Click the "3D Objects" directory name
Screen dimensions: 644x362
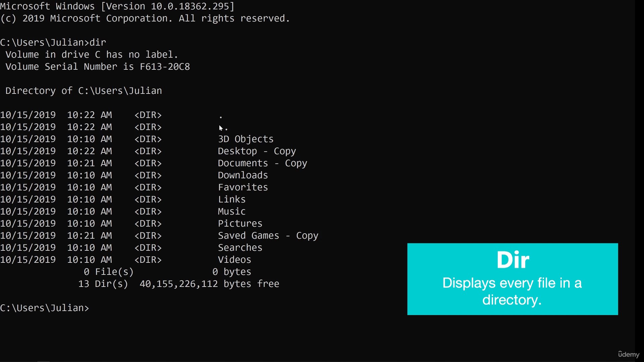246,139
